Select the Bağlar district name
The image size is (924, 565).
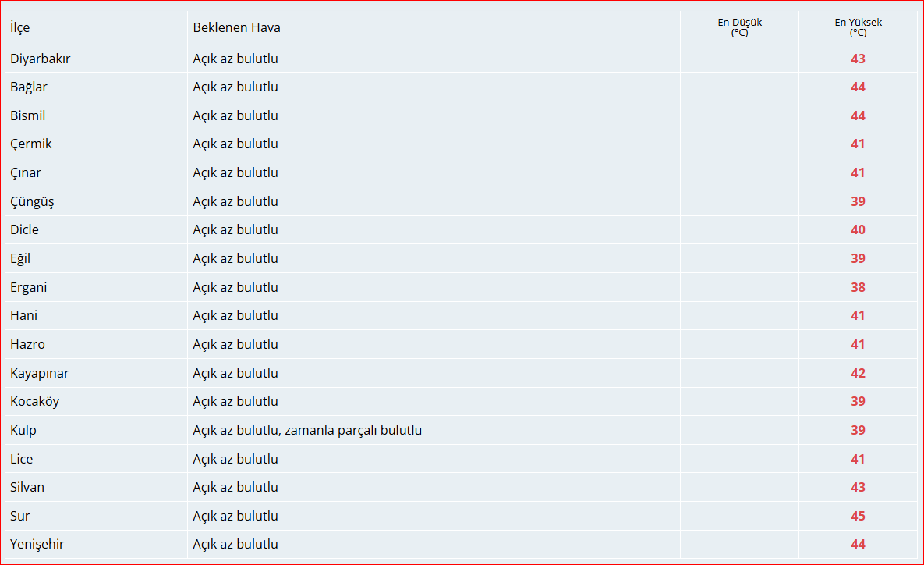pyautogui.click(x=29, y=87)
